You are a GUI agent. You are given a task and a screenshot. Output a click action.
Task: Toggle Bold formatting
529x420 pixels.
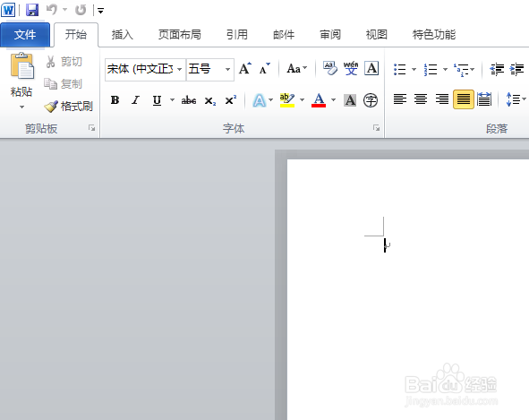coord(115,100)
